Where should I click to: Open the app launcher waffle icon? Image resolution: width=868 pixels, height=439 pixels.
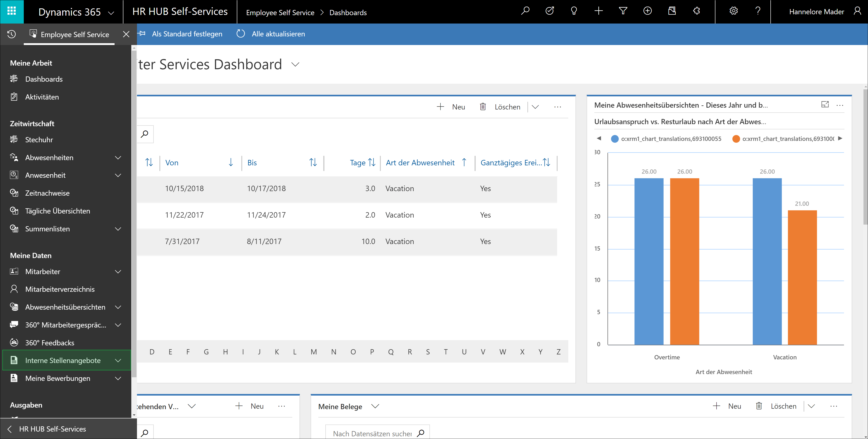(x=12, y=12)
